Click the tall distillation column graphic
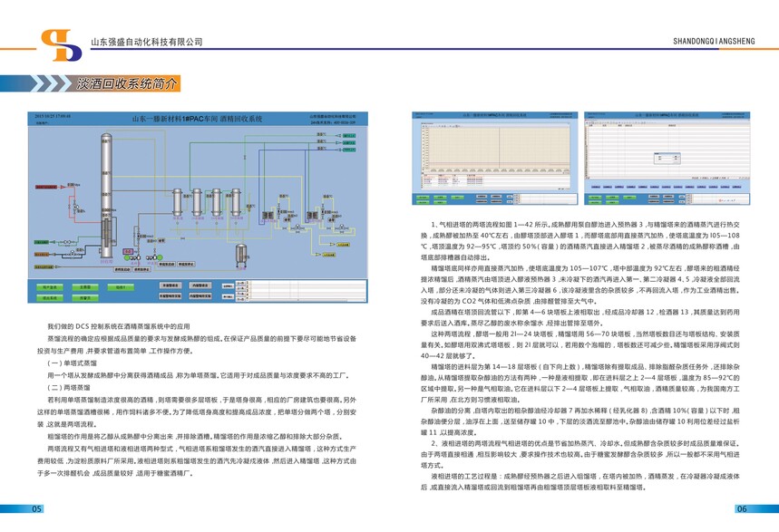This screenshot has height=532, width=779. [x=106, y=195]
